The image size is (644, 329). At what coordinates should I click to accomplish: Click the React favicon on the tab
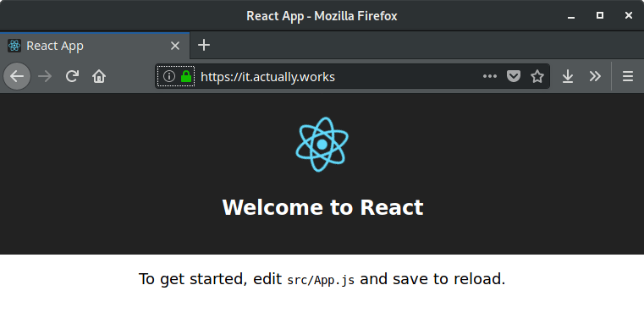tap(14, 46)
